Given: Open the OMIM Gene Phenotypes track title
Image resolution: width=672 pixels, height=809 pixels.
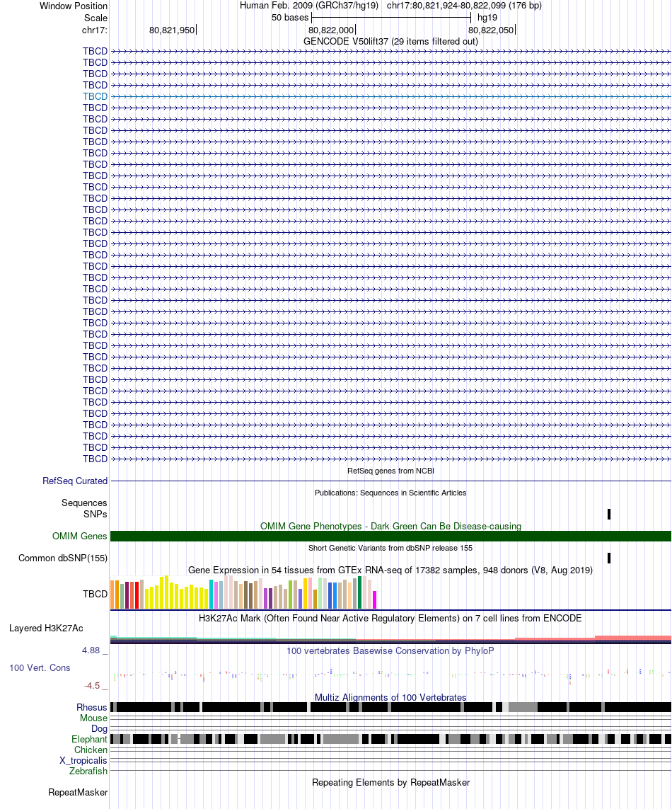Looking at the screenshot, I should [x=390, y=527].
